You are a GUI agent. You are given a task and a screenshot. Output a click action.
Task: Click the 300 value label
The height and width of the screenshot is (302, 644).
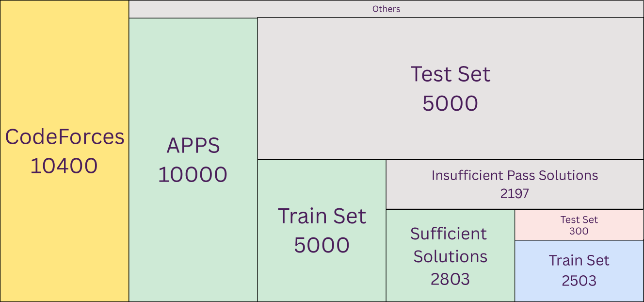(x=579, y=231)
